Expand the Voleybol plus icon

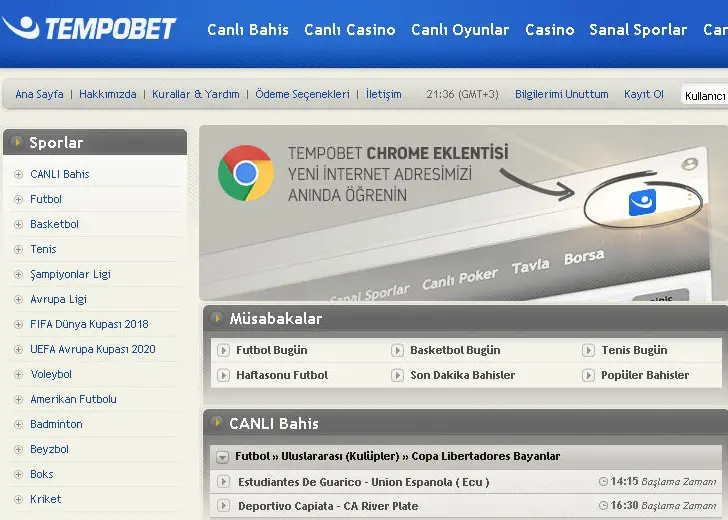coord(19,375)
